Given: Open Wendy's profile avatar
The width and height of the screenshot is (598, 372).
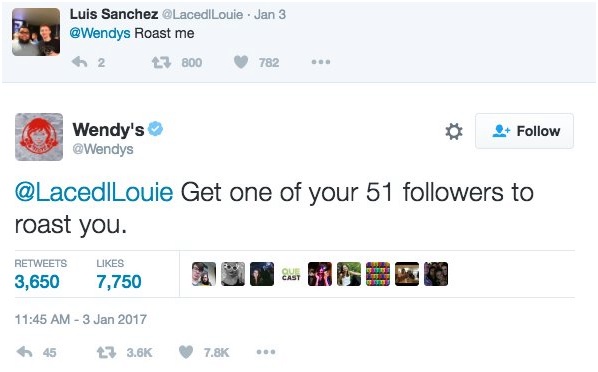Looking at the screenshot, I should [39, 137].
